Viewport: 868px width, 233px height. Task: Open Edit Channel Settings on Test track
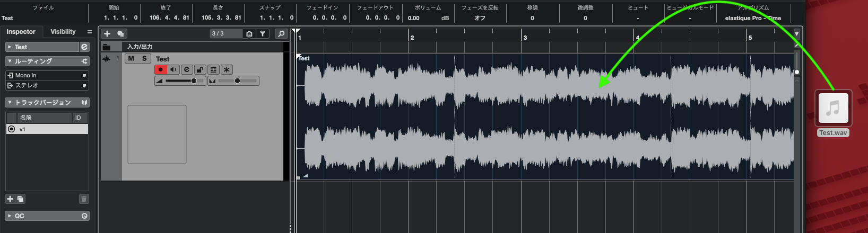(x=186, y=69)
